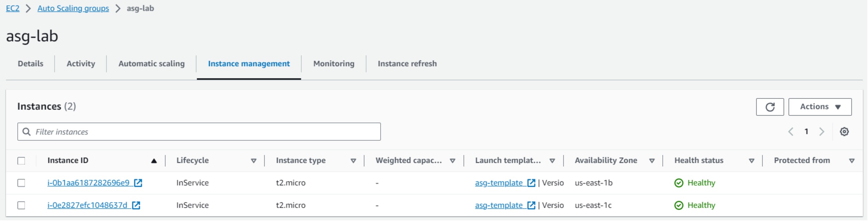Image resolution: width=868 pixels, height=221 pixels.
Task: Click the refresh instances icon button
Action: [770, 107]
